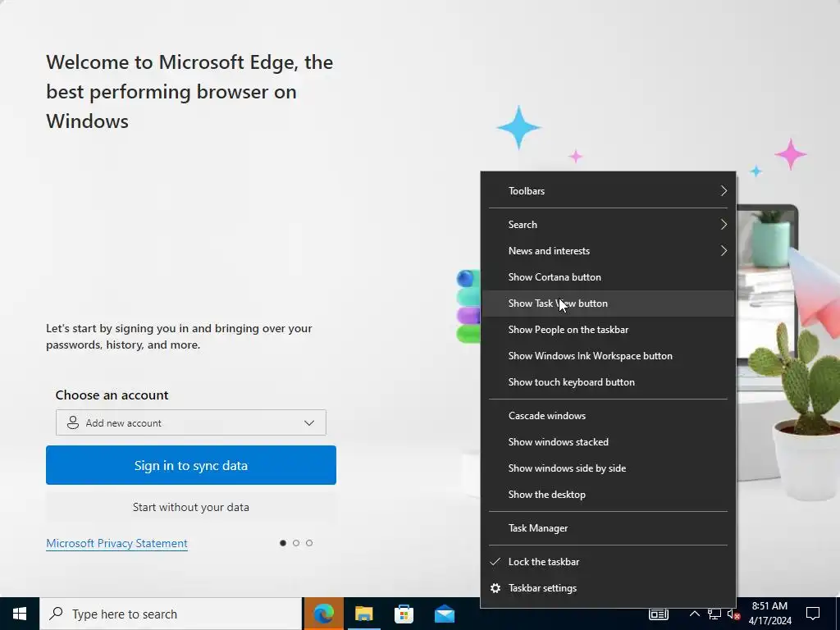Open the Choose an account dropdown
The image size is (840, 630).
(190, 422)
